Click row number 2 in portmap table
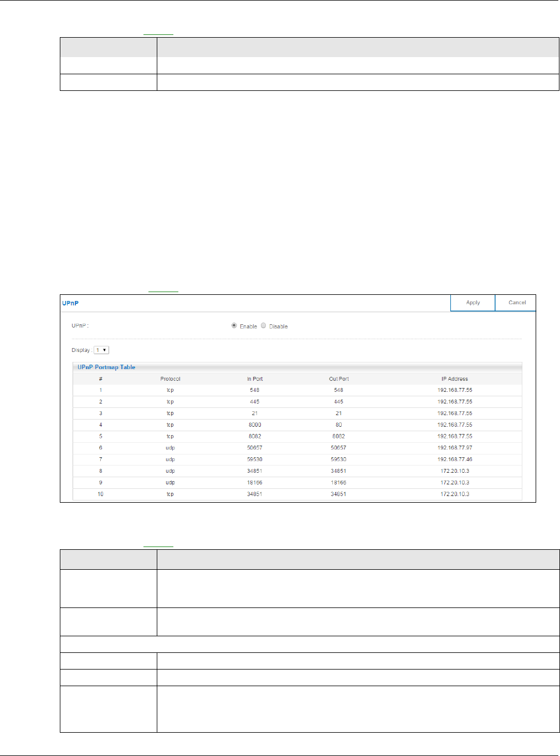Screen dimensions: 560x756 click(x=101, y=402)
